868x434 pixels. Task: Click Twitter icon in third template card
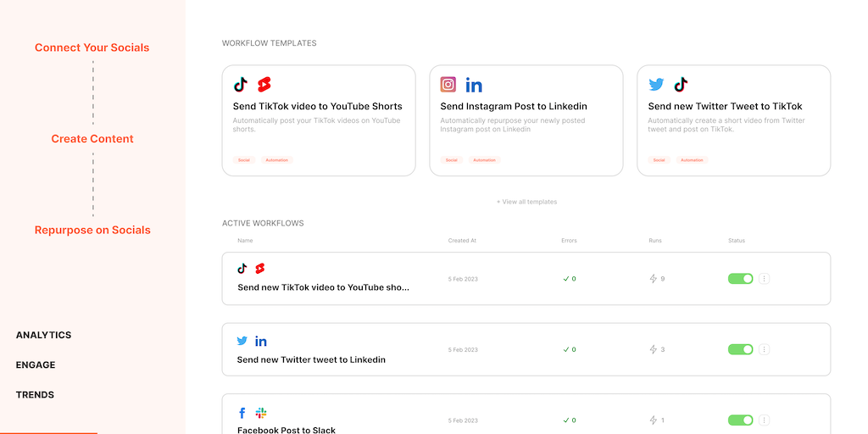(656, 85)
